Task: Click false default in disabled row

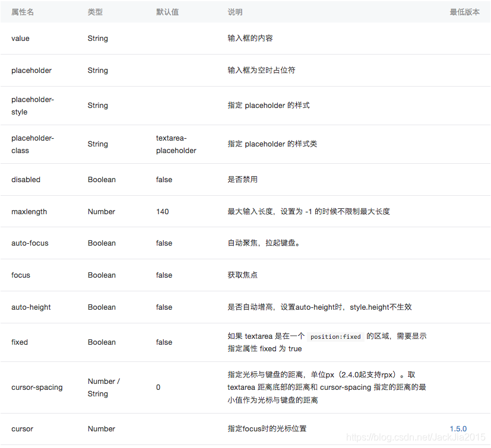Action: [164, 179]
